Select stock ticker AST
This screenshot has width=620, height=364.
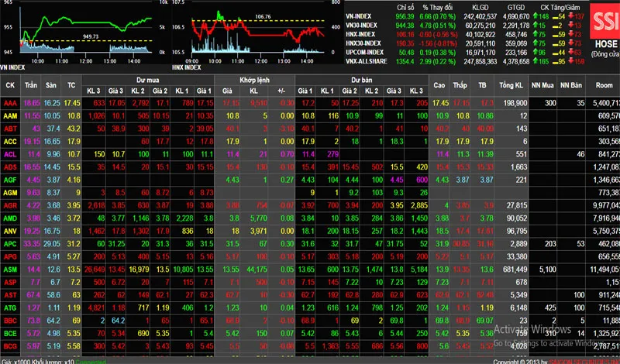[x=10, y=295]
